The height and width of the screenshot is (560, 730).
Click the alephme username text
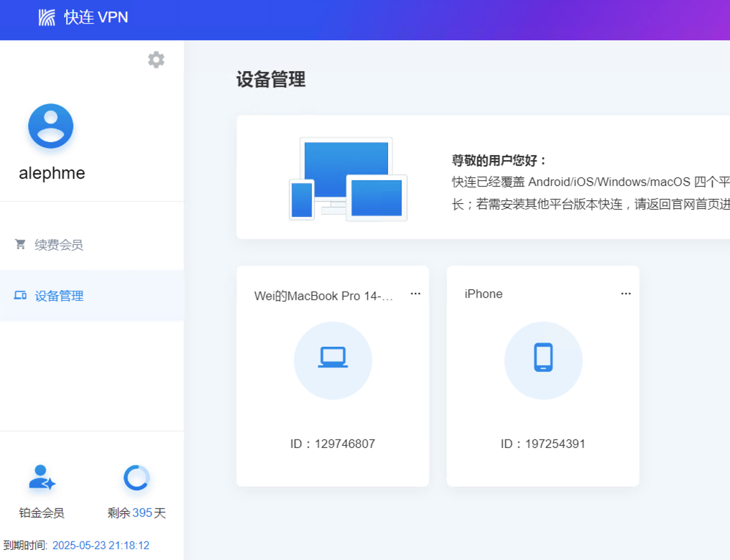(x=52, y=173)
